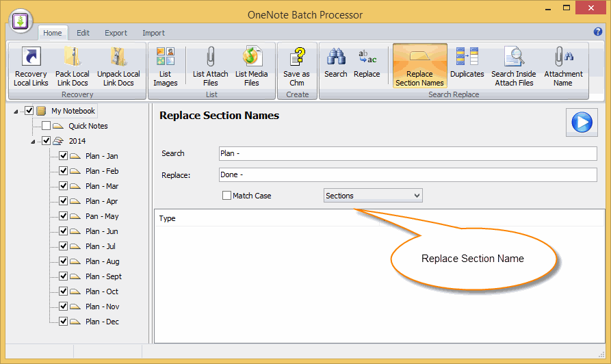611x364 pixels.
Task: Open Search Inside Attach Files tool
Action: click(514, 66)
